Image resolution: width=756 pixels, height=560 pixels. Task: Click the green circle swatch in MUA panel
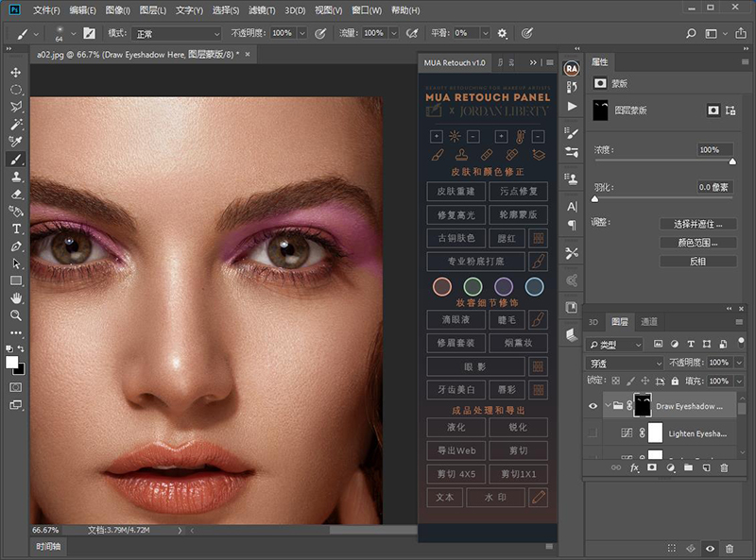(472, 287)
